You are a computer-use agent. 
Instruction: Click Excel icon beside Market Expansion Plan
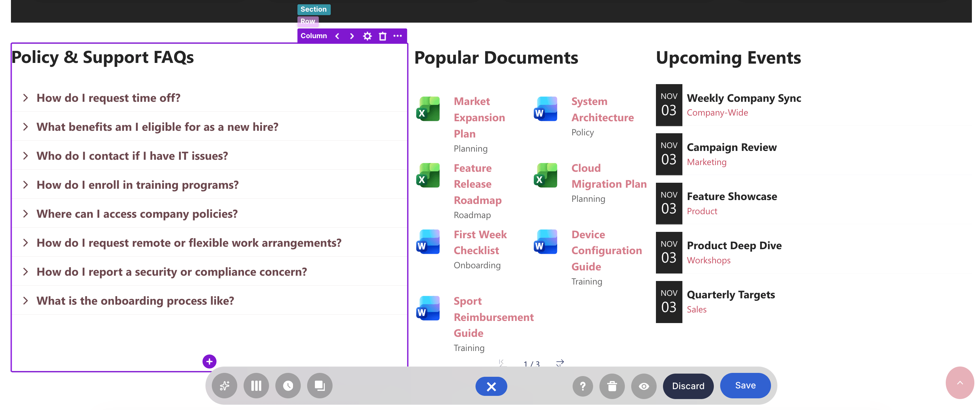(428, 109)
